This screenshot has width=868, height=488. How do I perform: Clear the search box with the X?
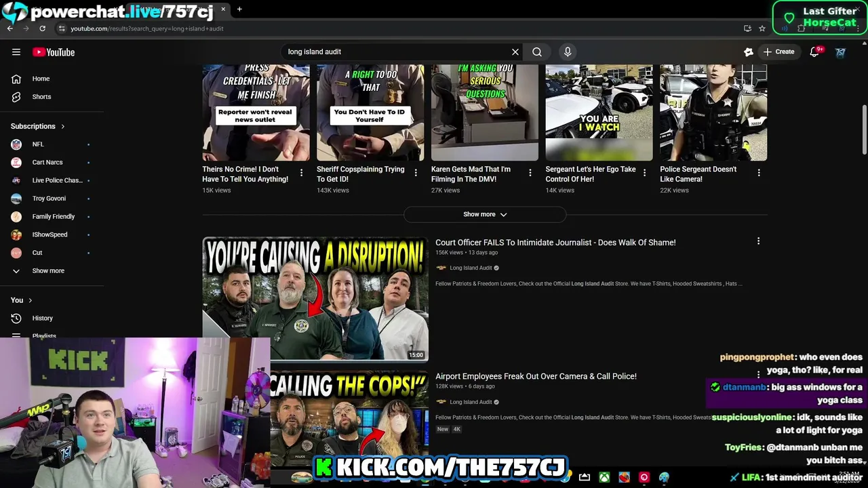click(515, 52)
